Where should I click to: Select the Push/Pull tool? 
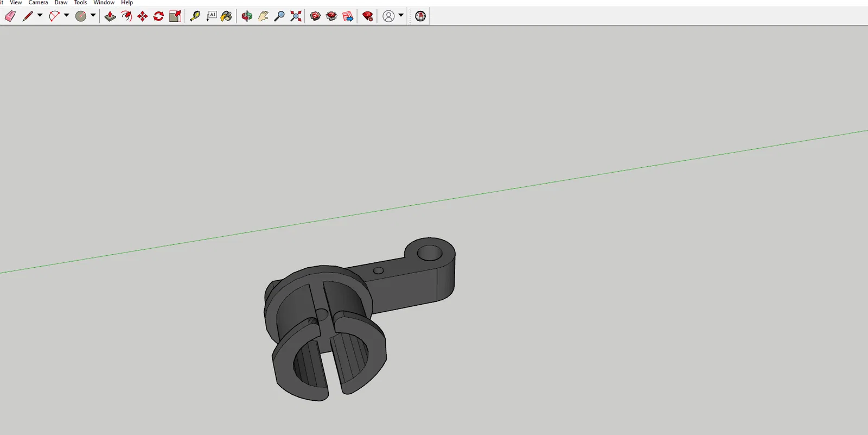(110, 16)
